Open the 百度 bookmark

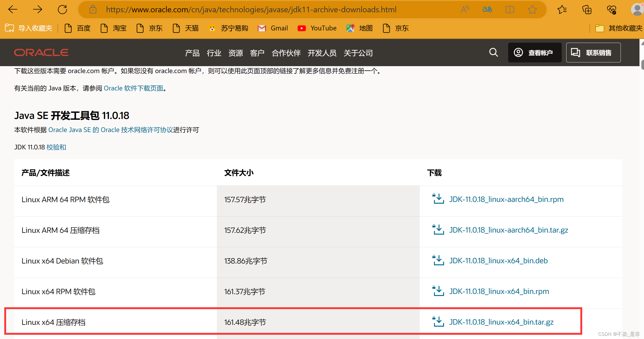(x=78, y=28)
